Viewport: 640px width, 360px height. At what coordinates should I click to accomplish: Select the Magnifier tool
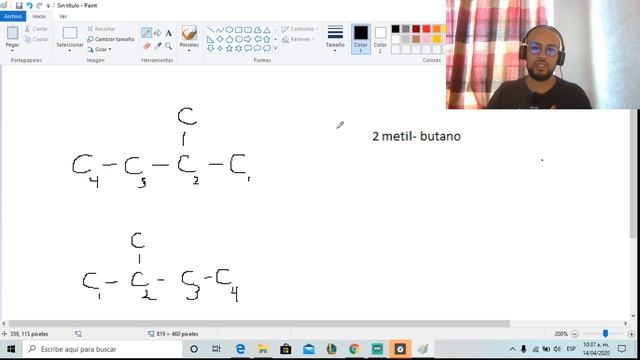click(169, 46)
